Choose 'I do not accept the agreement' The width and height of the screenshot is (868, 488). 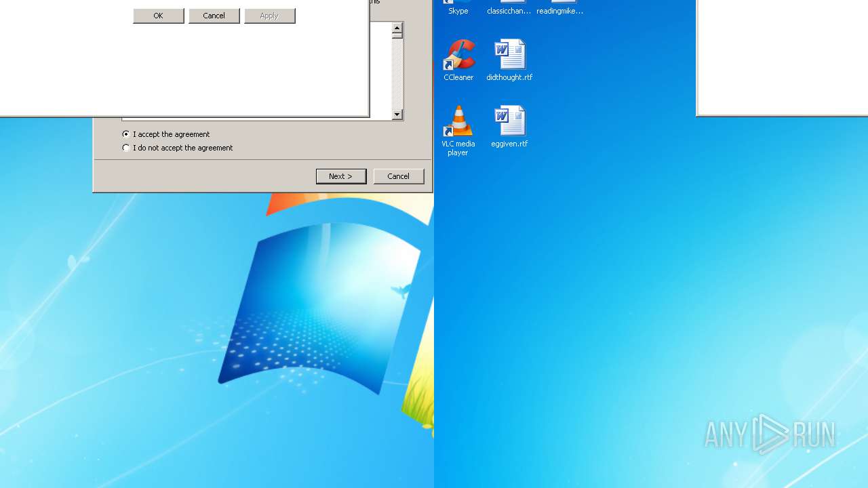click(177, 148)
